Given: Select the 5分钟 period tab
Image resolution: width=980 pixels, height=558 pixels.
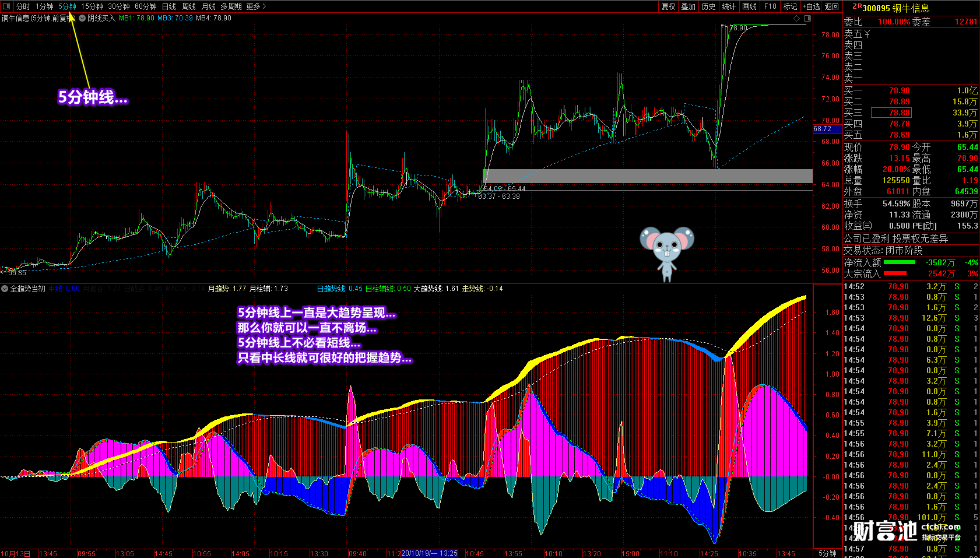Looking at the screenshot, I should coord(67,6).
